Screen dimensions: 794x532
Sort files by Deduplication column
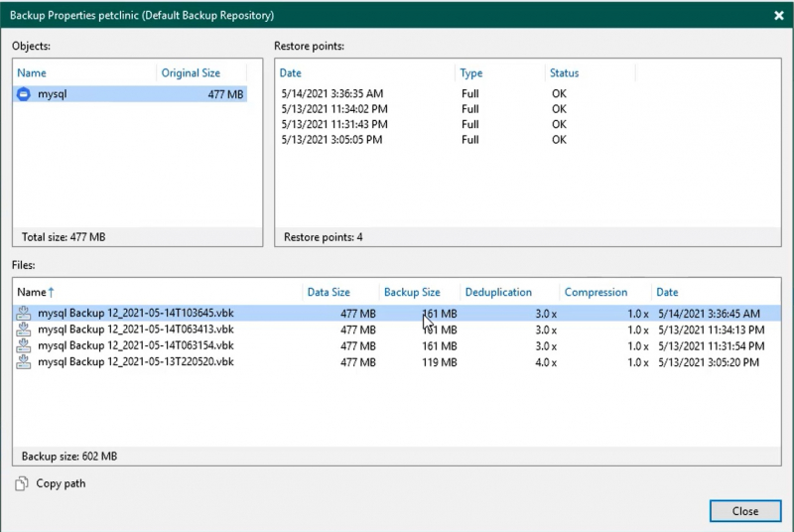point(498,292)
